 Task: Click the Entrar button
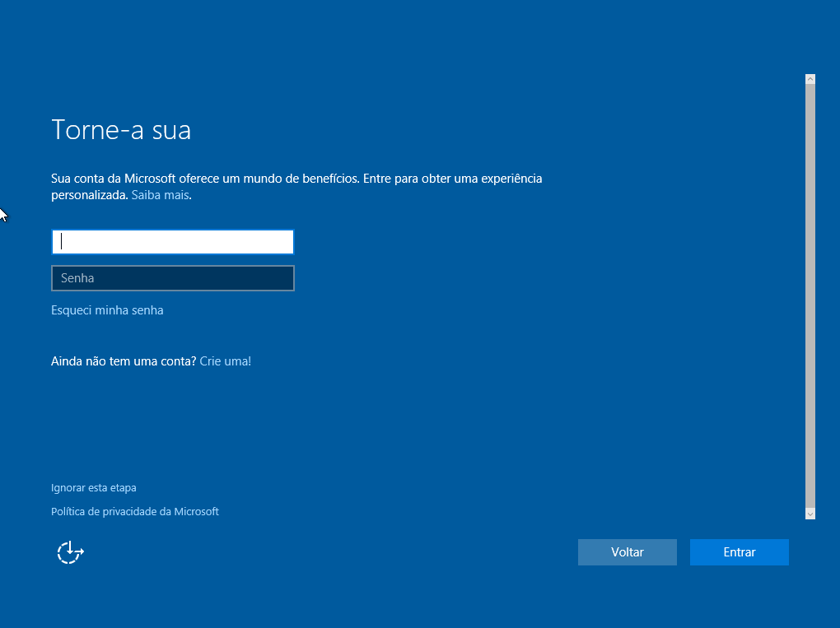tap(740, 552)
